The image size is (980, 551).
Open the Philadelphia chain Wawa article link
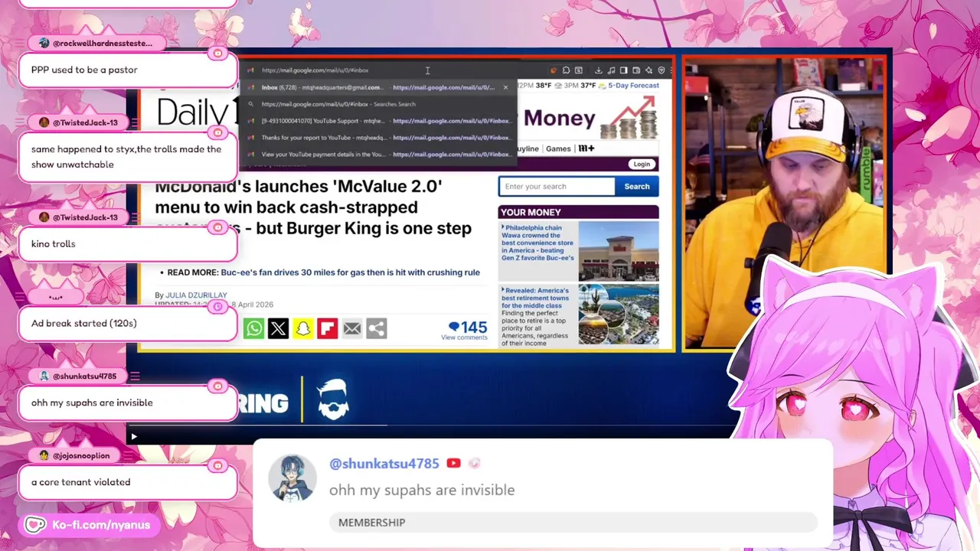click(537, 243)
